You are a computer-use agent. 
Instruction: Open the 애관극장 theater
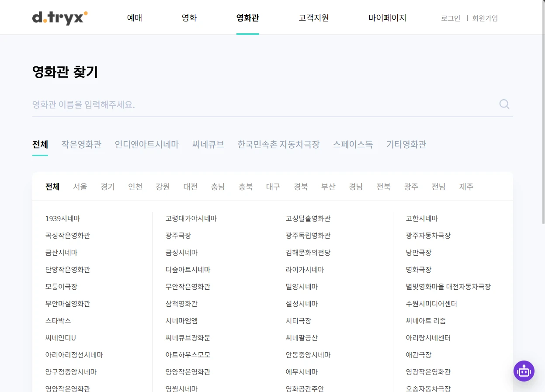[x=419, y=355]
